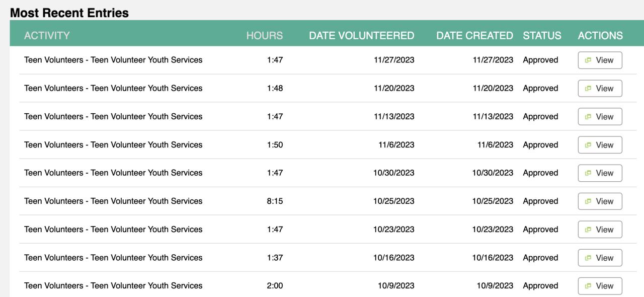Click the 2:00 hours value
The height and width of the screenshot is (297, 644).
[275, 286]
